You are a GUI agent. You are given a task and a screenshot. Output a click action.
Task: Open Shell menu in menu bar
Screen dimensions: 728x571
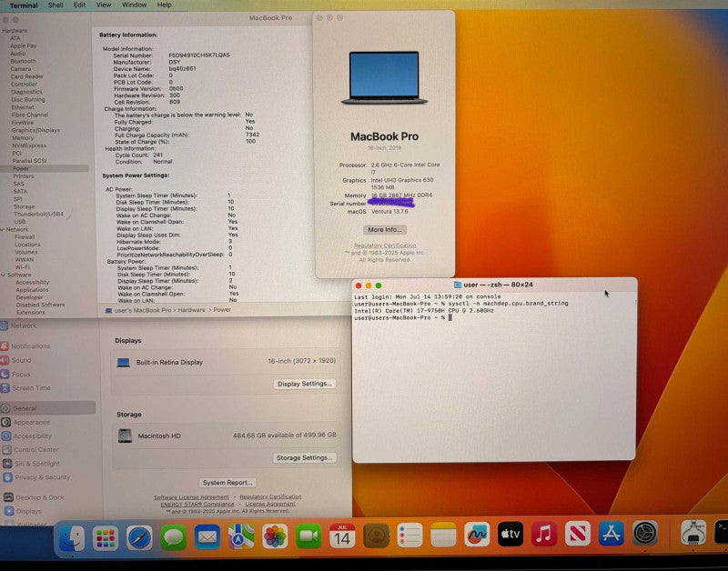(56, 5)
